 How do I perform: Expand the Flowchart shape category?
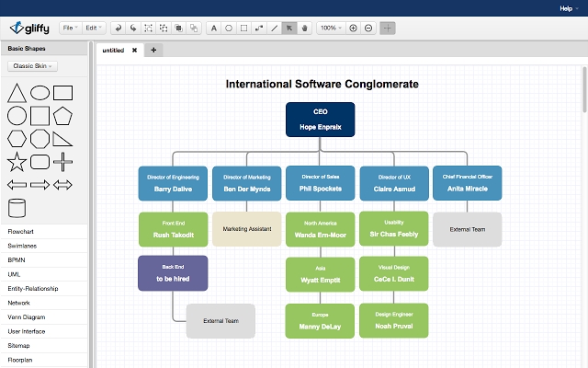tap(22, 231)
